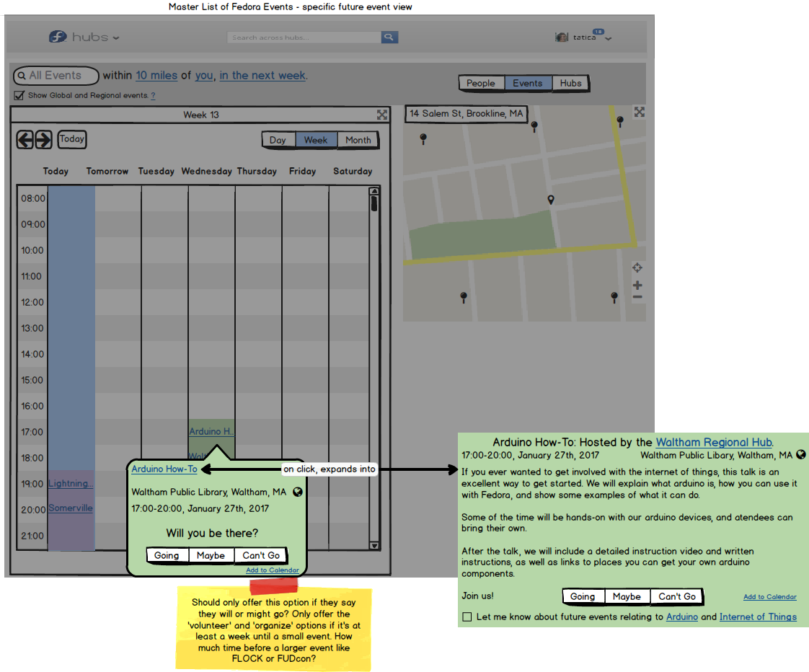Open the Lightning.. event link

tap(71, 484)
